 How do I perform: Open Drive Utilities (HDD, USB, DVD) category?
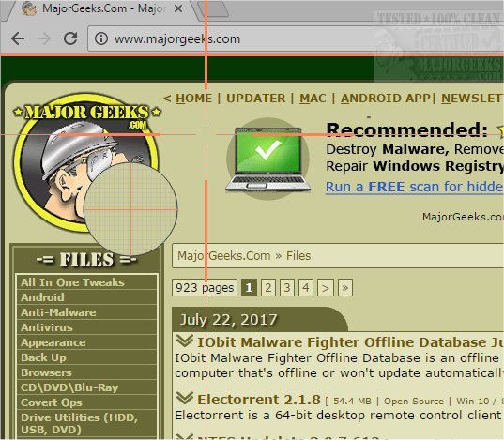(79, 423)
